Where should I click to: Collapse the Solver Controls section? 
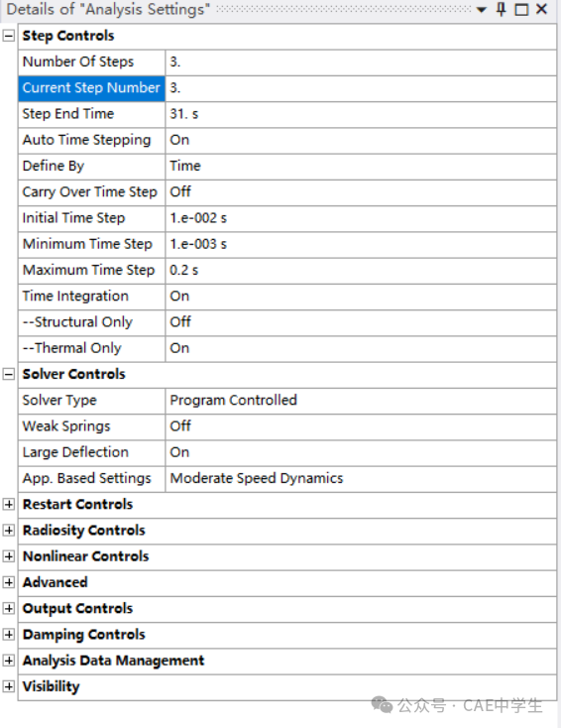(x=9, y=374)
